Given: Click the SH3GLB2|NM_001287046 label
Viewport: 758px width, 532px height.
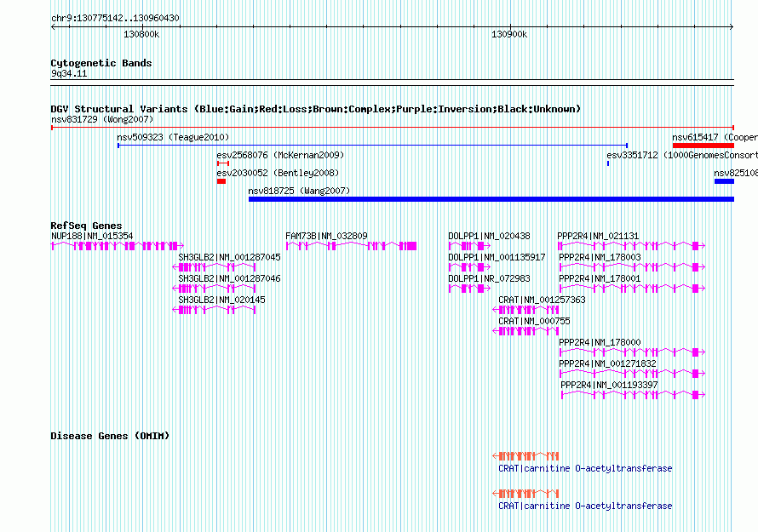Looking at the screenshot, I should pyautogui.click(x=229, y=278).
